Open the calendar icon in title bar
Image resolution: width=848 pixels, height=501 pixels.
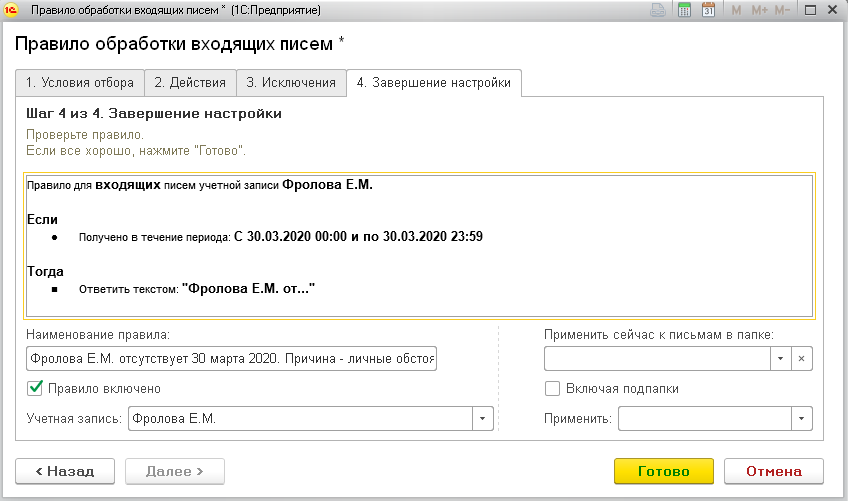(x=708, y=11)
